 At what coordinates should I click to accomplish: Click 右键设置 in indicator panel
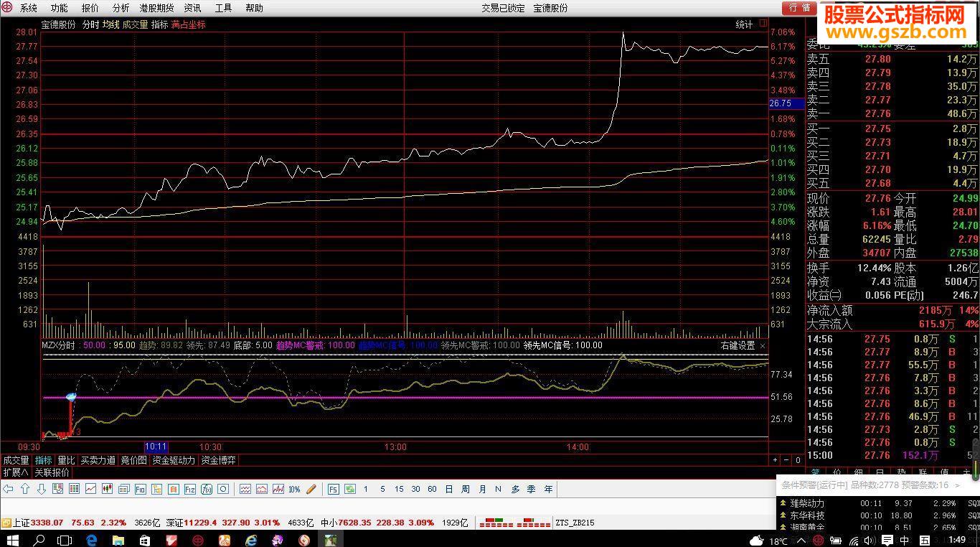click(x=738, y=345)
